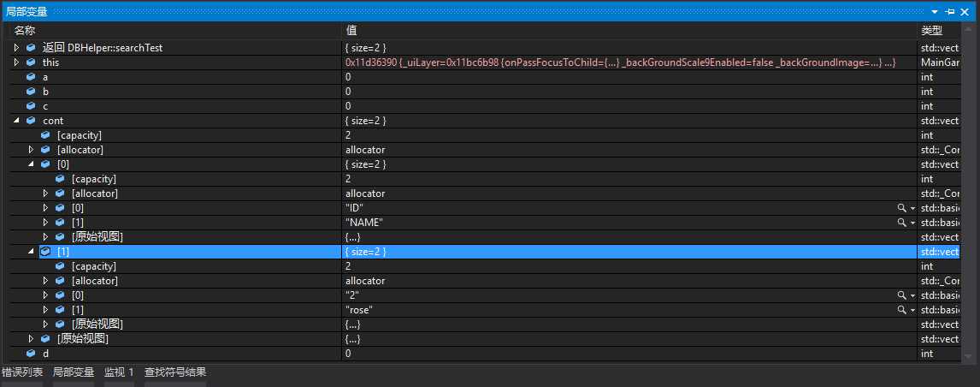Open the text visualizer magnifier for "rose"
980x387 pixels.
(901, 310)
